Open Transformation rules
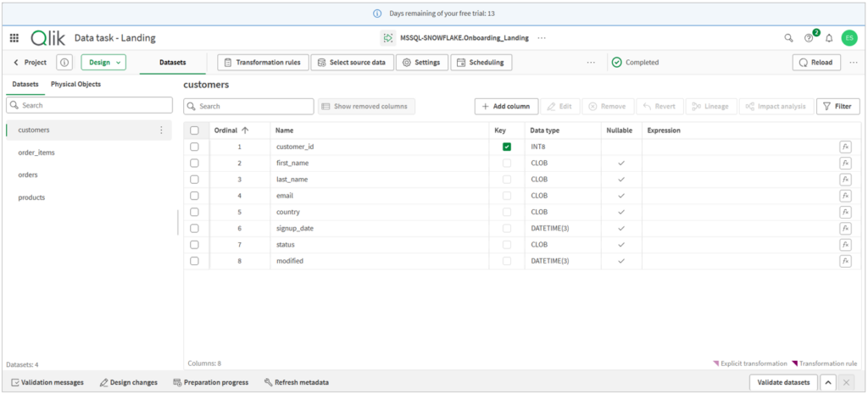This screenshot has height=394, width=868. pyautogui.click(x=263, y=63)
